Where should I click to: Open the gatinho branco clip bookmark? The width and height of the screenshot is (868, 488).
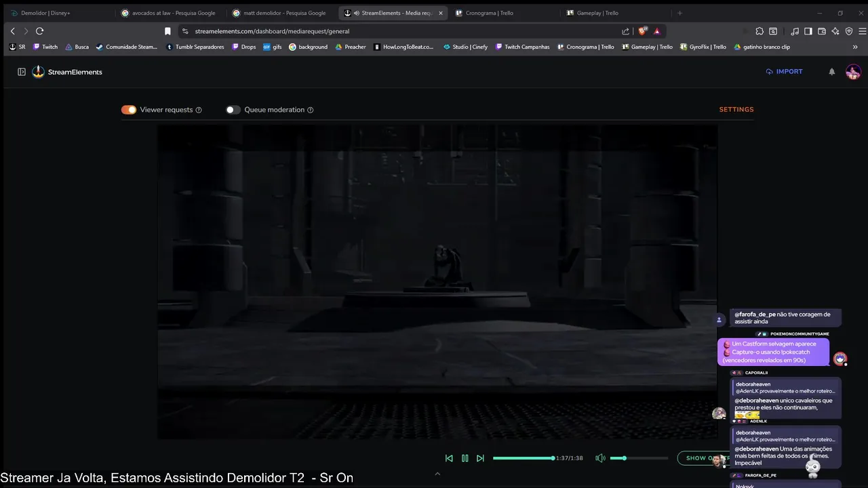pos(762,47)
